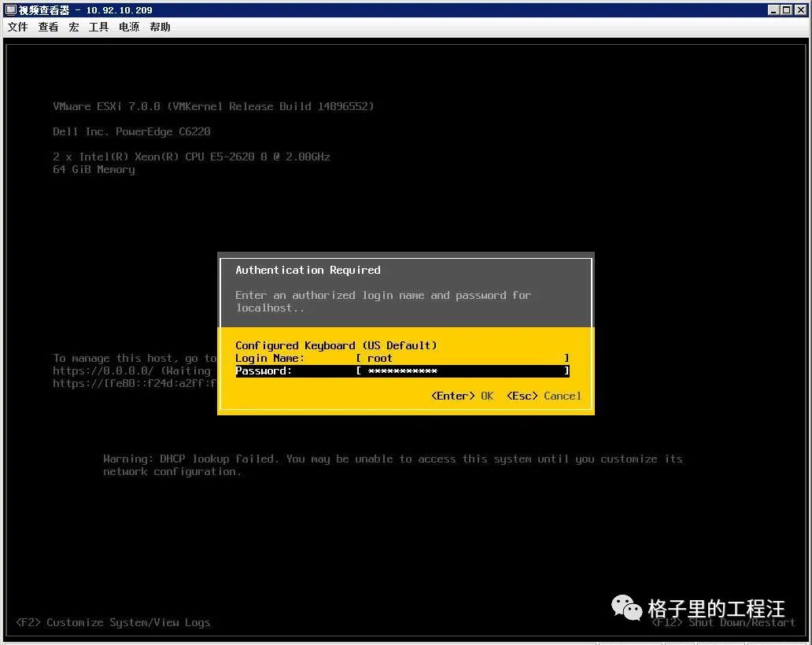Click the <Enter> OK option
This screenshot has width=812, height=645.
pyautogui.click(x=462, y=396)
